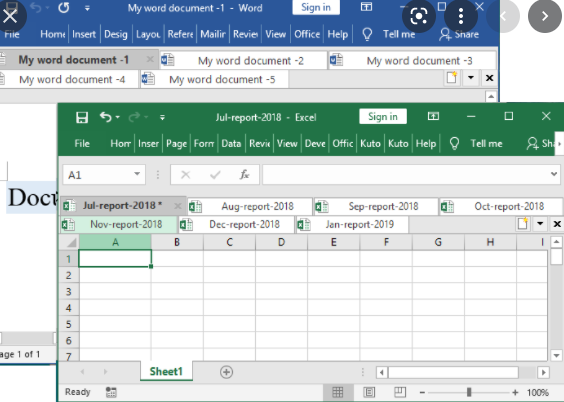Switch to the Data tab in Excel
The height and width of the screenshot is (402, 564).
pyautogui.click(x=231, y=143)
